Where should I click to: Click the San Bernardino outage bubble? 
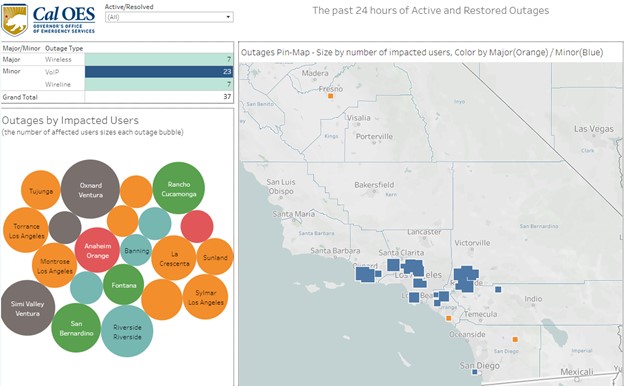point(76,328)
